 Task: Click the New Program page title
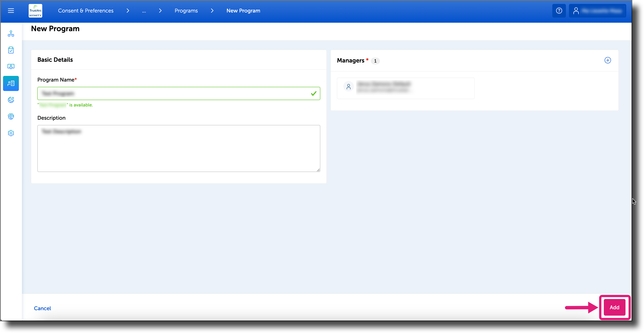coord(55,29)
